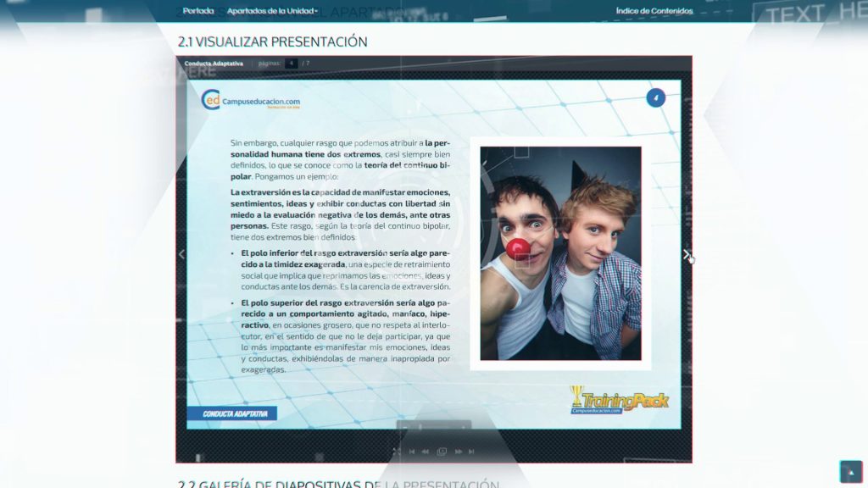This screenshot has height=488, width=868.
Task: Click the Campuseducacion.com logo
Action: 251,101
